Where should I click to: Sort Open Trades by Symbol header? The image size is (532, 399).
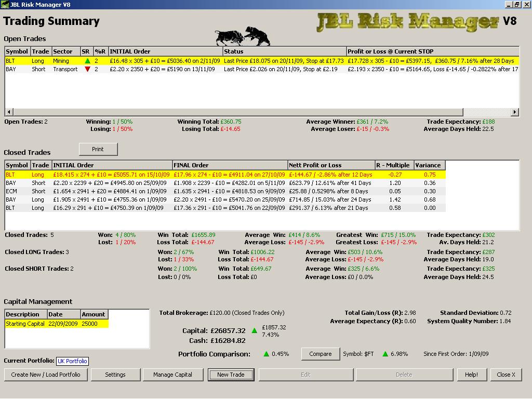click(x=17, y=51)
